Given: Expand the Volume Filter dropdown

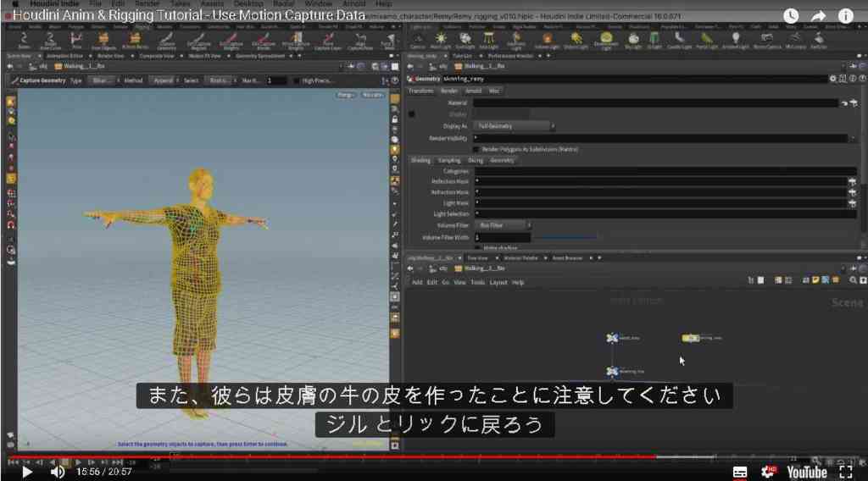Looking at the screenshot, I should (x=503, y=225).
